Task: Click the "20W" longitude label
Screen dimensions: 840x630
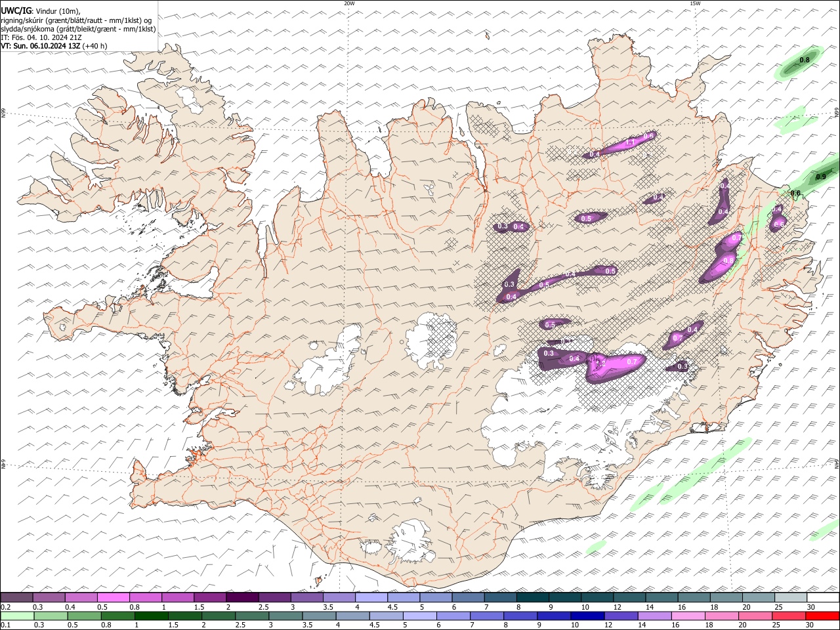Action: 349,3
